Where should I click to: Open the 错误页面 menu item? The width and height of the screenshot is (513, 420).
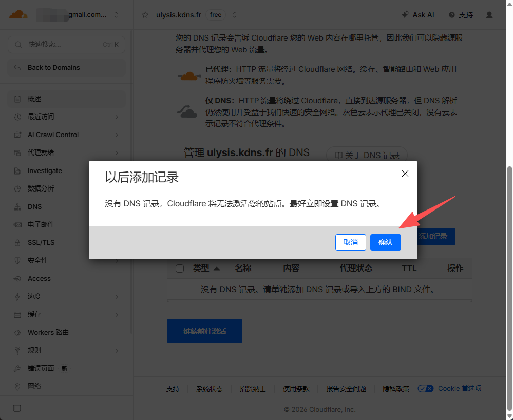[x=66, y=369]
